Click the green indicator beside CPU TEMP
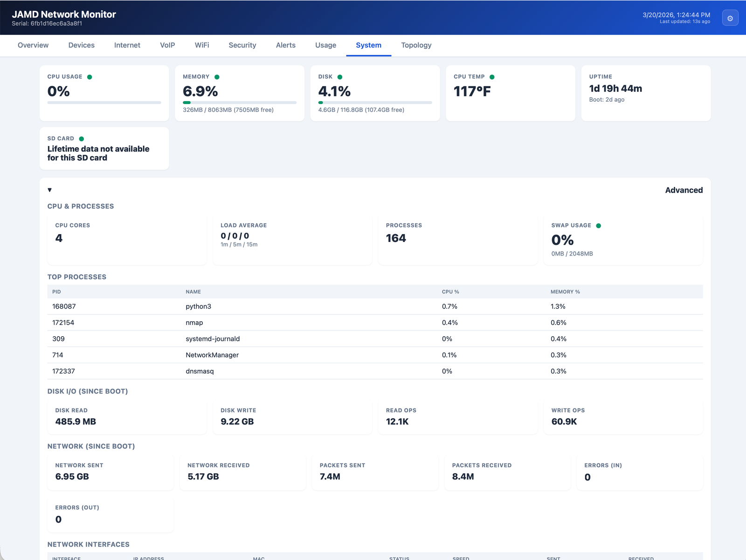The height and width of the screenshot is (560, 746). click(492, 76)
